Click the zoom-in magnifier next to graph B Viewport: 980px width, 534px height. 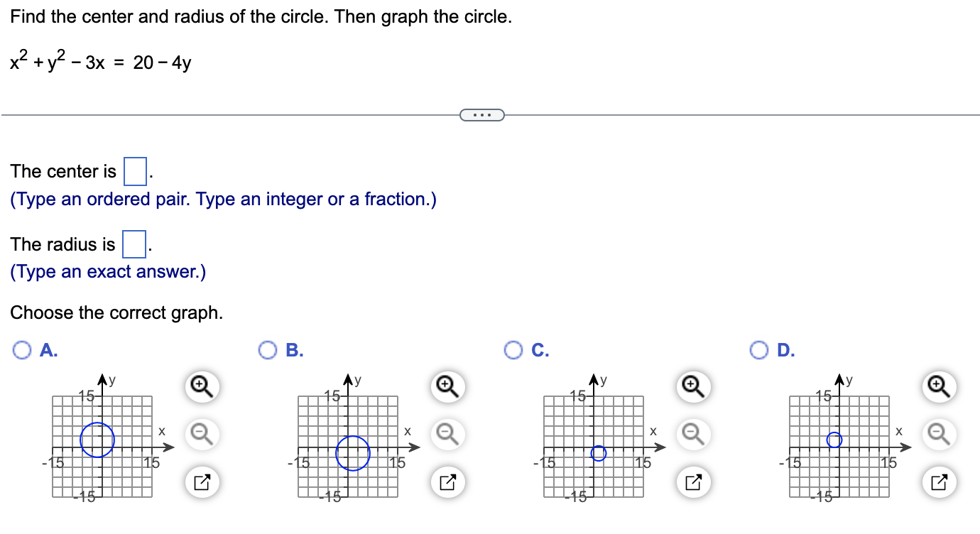tap(446, 386)
